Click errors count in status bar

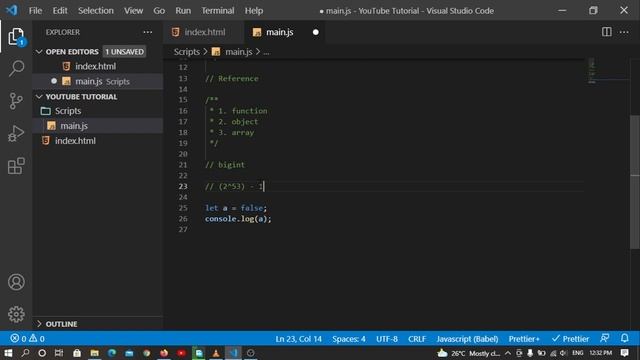pos(18,338)
